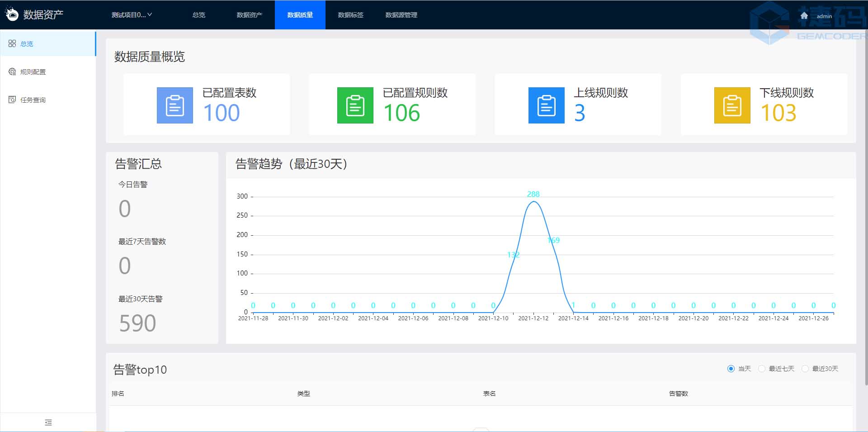Click the 已配置表数 value 100
Image resolution: width=868 pixels, height=432 pixels.
tap(222, 113)
